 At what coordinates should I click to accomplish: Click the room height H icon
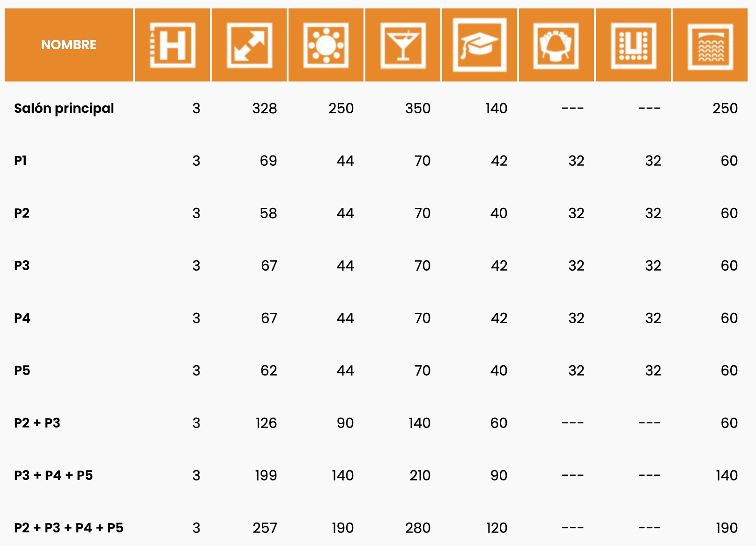coord(172,45)
